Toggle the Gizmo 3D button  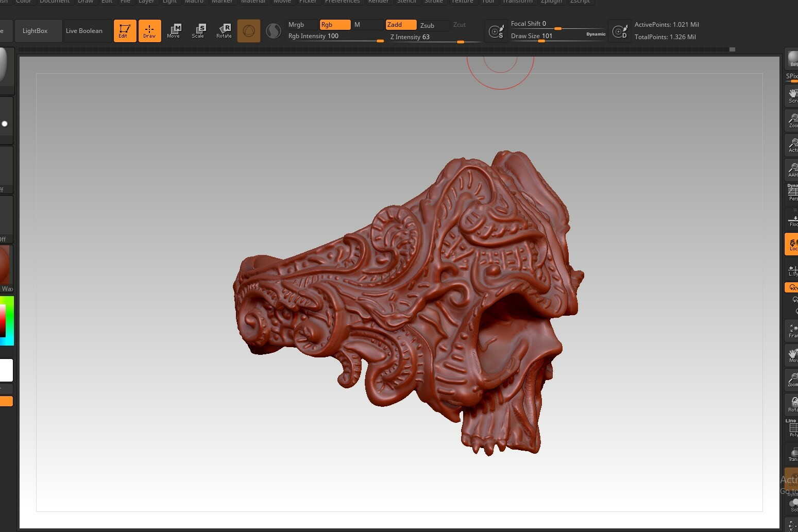[249, 31]
